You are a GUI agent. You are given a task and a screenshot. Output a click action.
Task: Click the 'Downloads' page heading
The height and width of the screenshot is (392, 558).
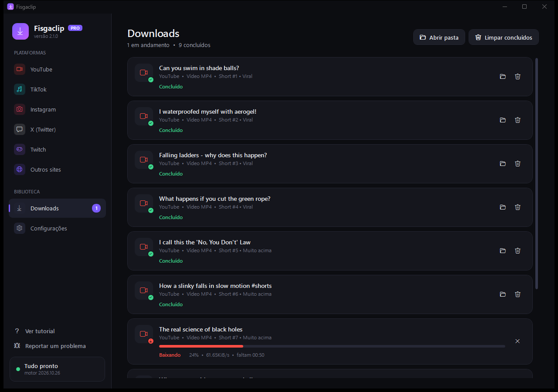pyautogui.click(x=153, y=34)
